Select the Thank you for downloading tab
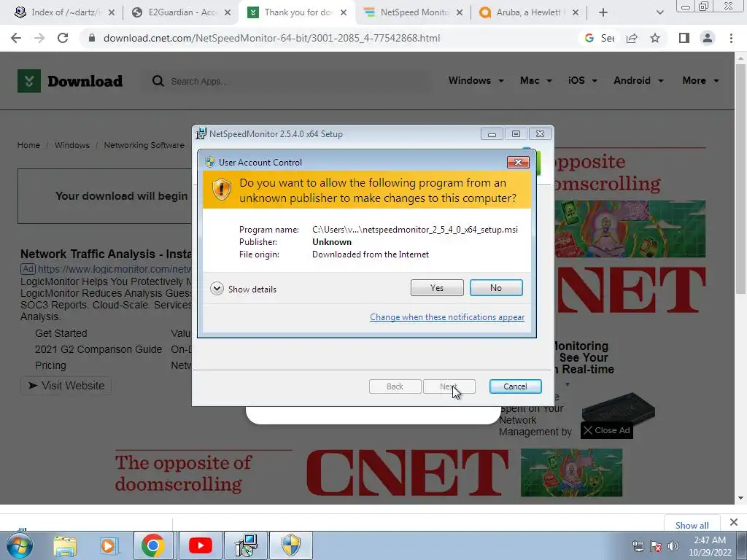Viewport: 747px width, 560px height. [x=296, y=12]
